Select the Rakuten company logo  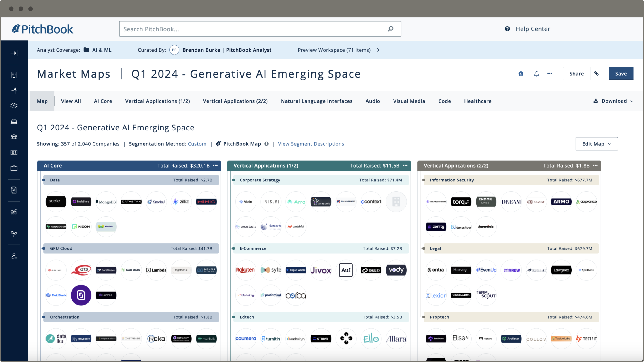click(x=246, y=270)
